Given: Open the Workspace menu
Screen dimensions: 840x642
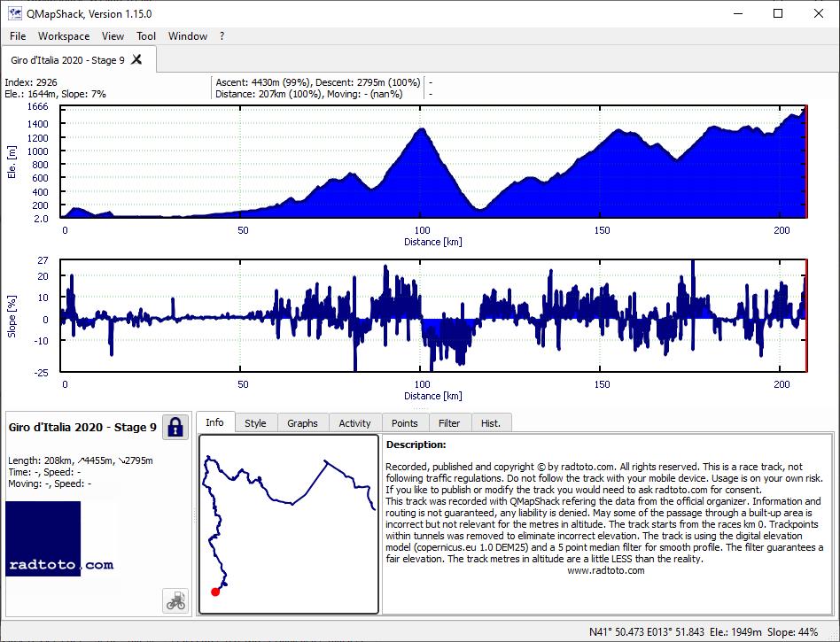Looking at the screenshot, I should 64,36.
